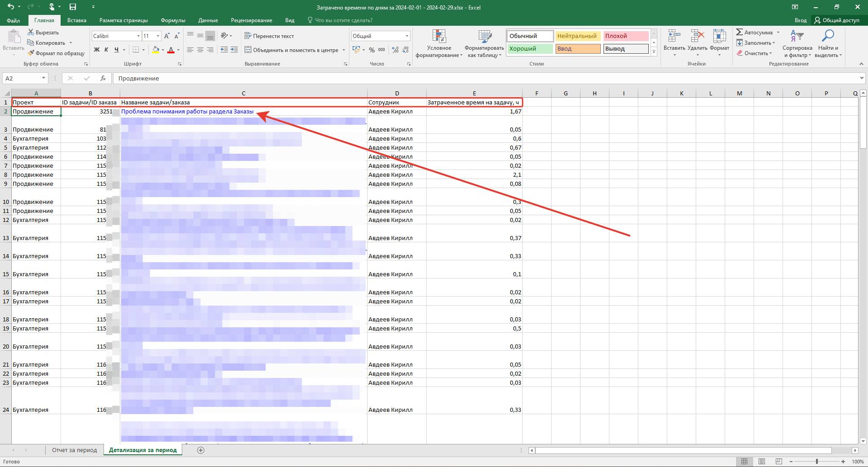This screenshot has width=868, height=467.
Task: Switch to sheet Отчет за период
Action: point(74,450)
